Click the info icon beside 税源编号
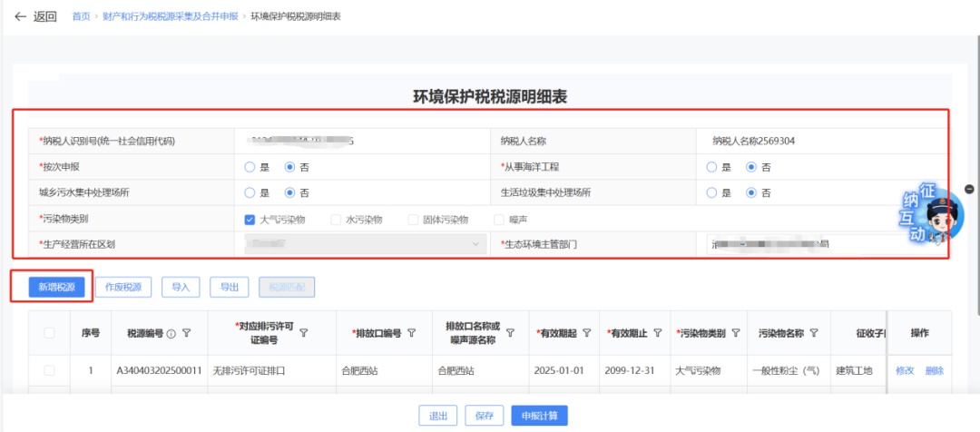980x432 pixels. click(x=171, y=334)
